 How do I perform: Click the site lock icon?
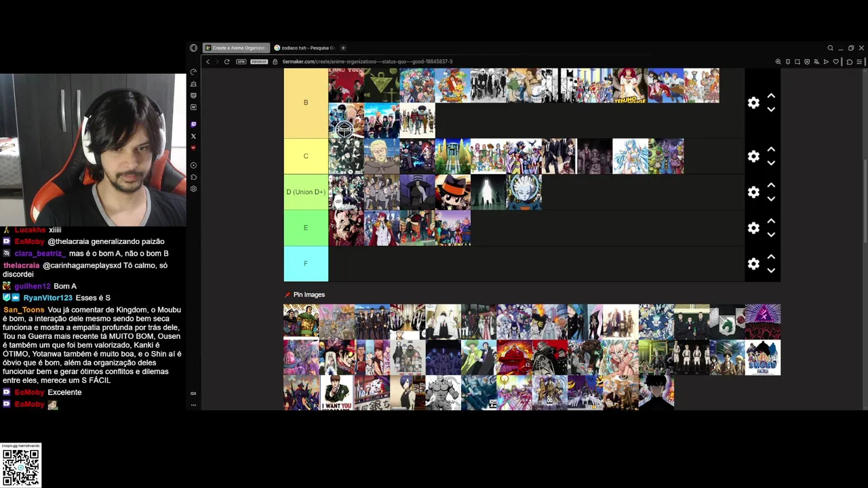click(x=275, y=62)
